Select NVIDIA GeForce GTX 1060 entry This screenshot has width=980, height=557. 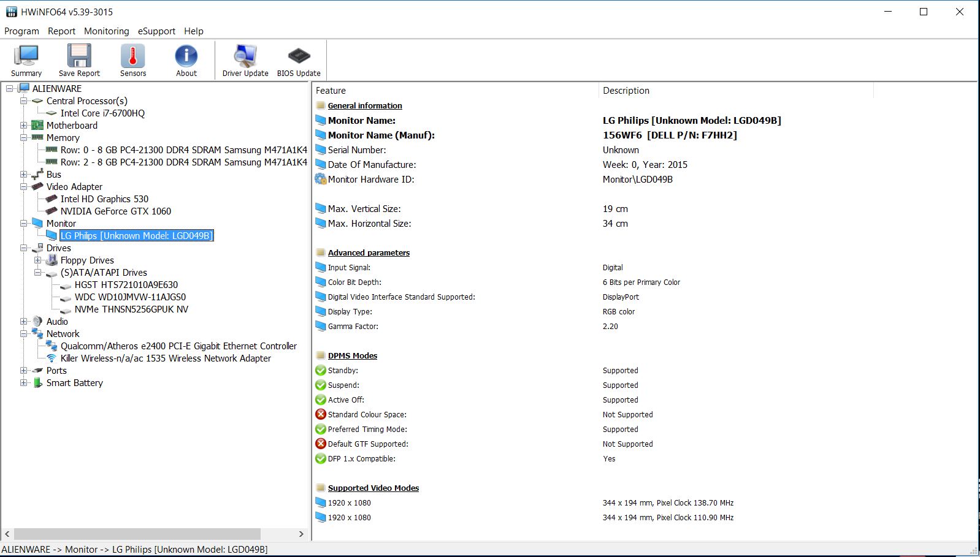[x=116, y=211]
